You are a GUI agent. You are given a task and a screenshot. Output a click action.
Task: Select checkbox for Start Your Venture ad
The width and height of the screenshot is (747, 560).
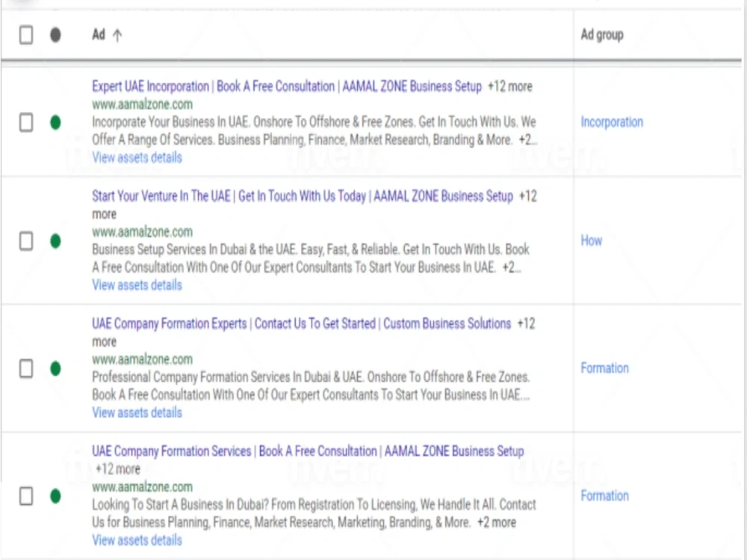click(26, 241)
